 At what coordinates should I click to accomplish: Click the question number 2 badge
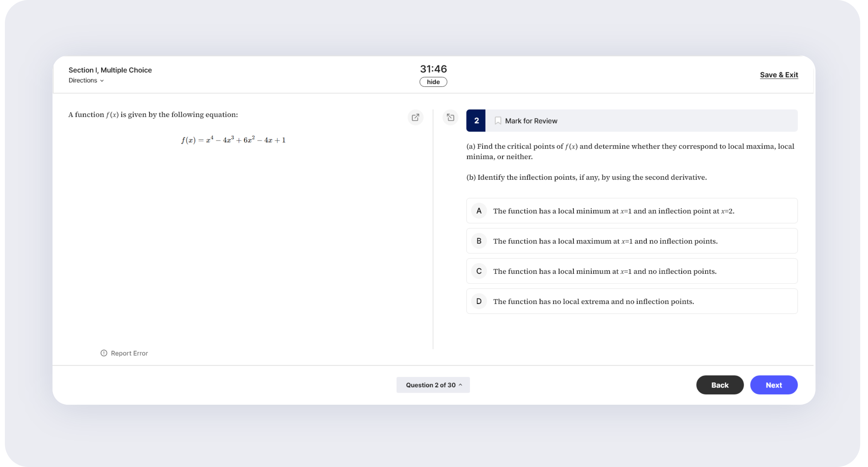click(476, 121)
